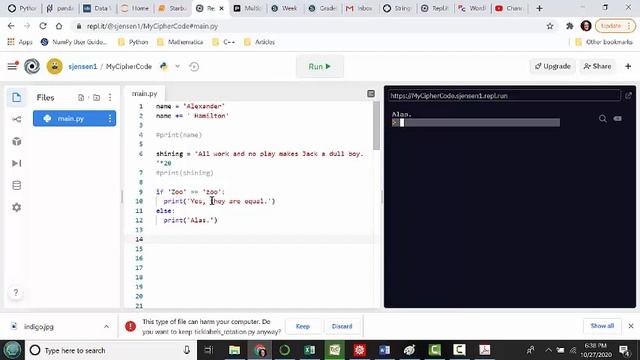This screenshot has width=640, height=360.
Task: Switch to the Gmail Inbox tab
Action: (359, 8)
